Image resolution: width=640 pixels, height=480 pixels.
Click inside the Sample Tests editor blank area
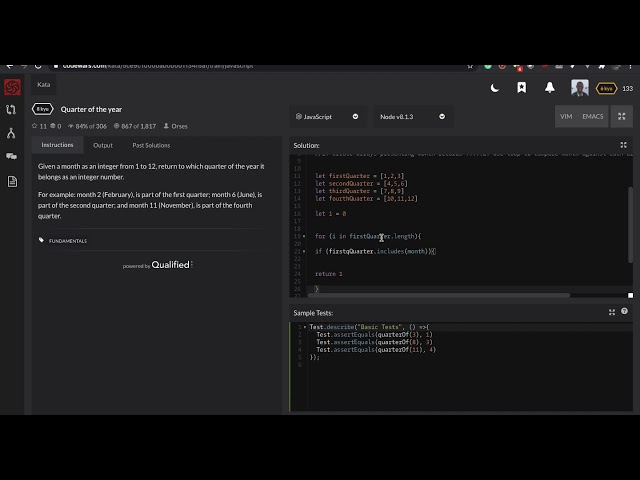click(469, 386)
